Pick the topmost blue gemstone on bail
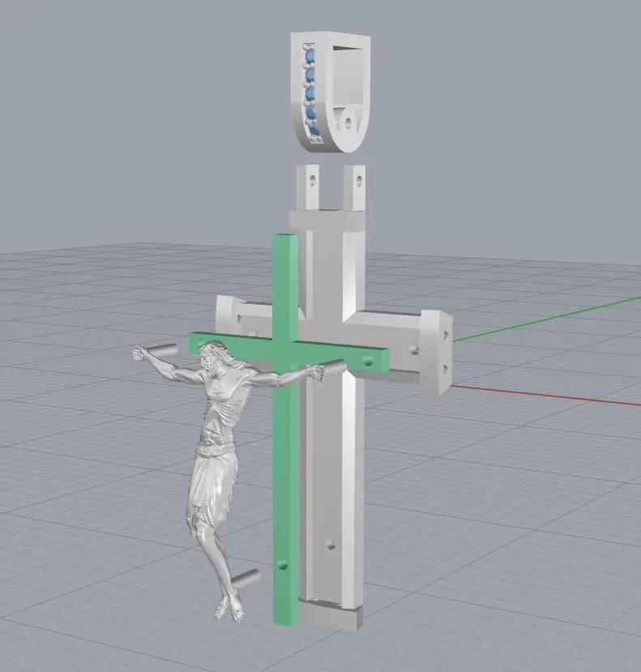The image size is (641, 672). point(310,56)
